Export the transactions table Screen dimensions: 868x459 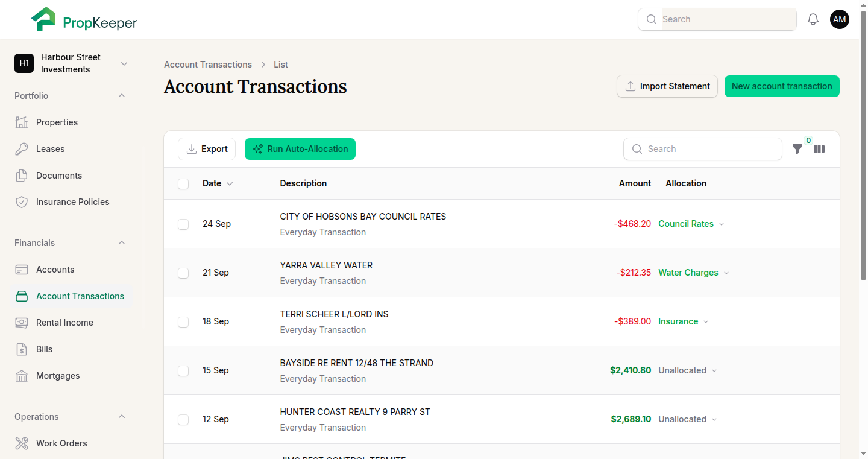[x=207, y=149]
